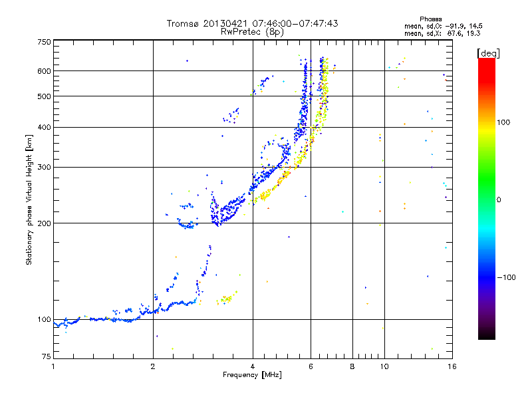Click the 'mean, sd,O: -91.9, 14.5' line
The image size is (532, 399).
point(443,26)
